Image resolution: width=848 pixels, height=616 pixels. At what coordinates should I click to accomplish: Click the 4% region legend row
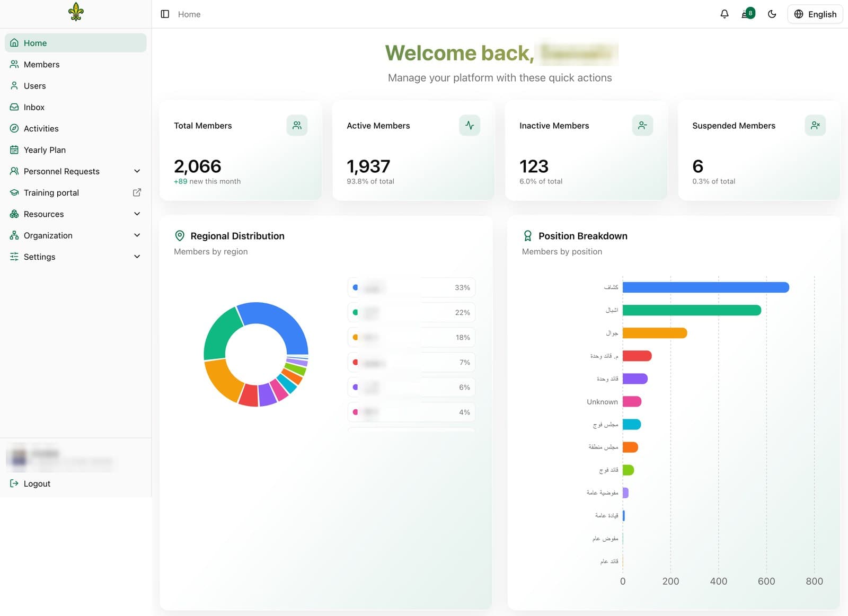tap(411, 412)
